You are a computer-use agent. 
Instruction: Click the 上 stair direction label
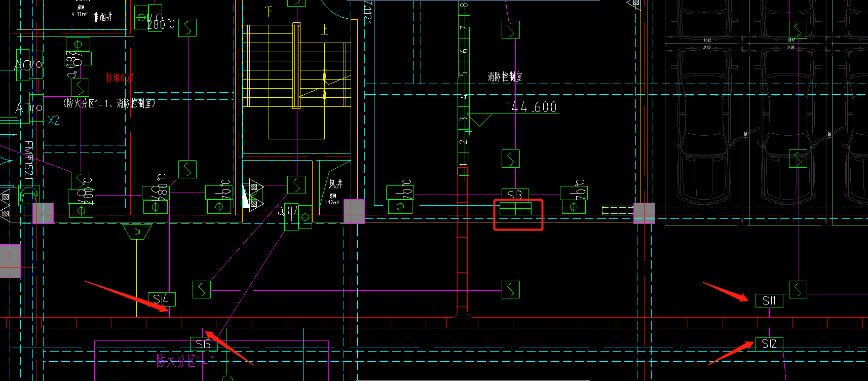click(x=325, y=29)
